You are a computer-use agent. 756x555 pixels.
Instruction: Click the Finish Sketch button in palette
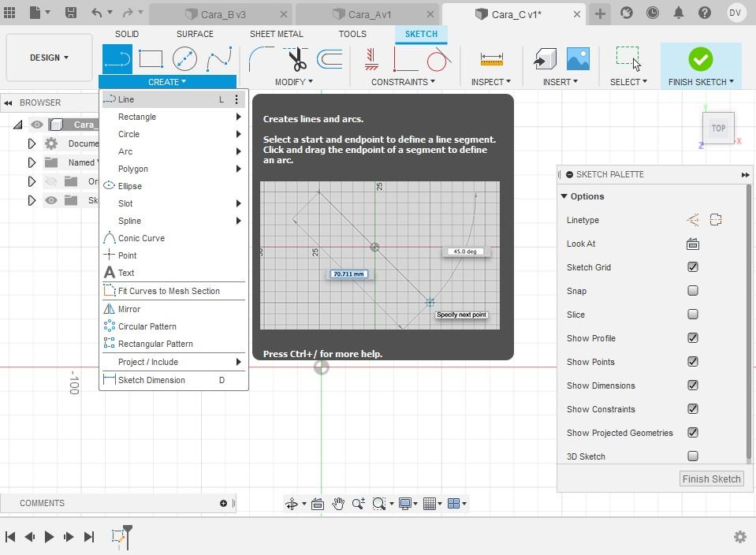tap(711, 479)
